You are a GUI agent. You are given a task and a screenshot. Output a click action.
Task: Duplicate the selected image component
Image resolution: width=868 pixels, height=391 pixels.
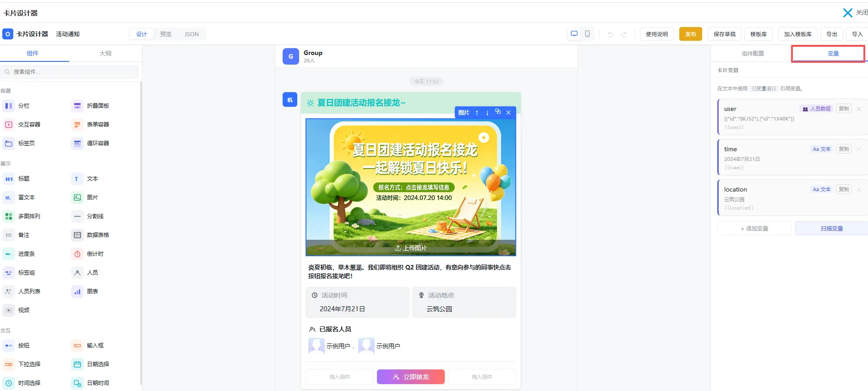click(498, 112)
